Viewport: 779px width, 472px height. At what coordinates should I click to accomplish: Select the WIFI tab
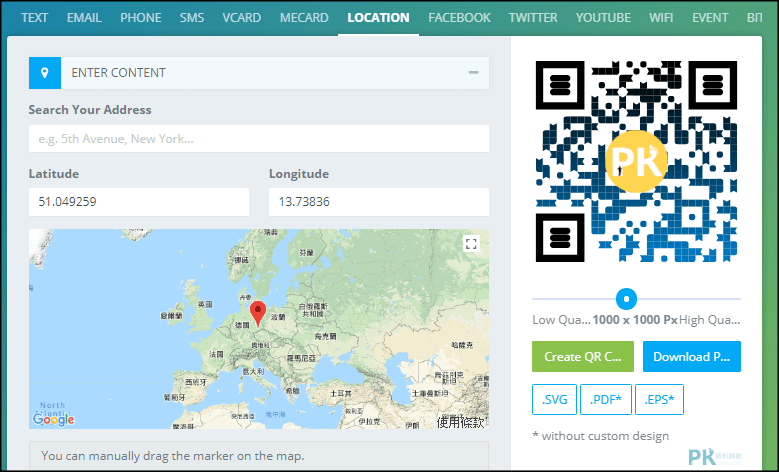[661, 17]
